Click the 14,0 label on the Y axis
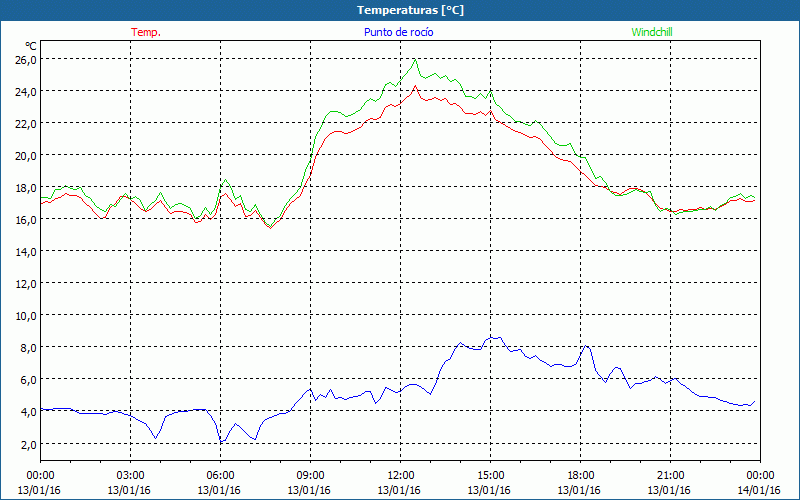Viewport: 800px width, 500px height. click(x=24, y=251)
